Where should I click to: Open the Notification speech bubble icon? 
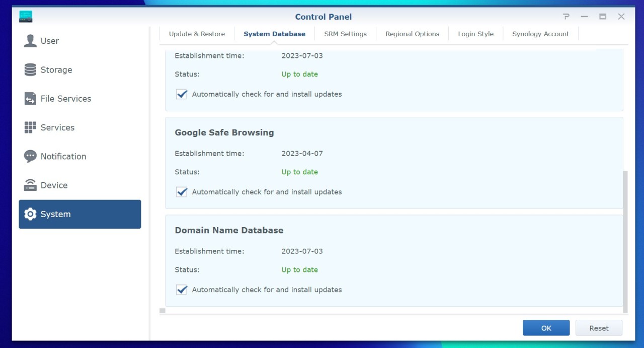coord(30,156)
